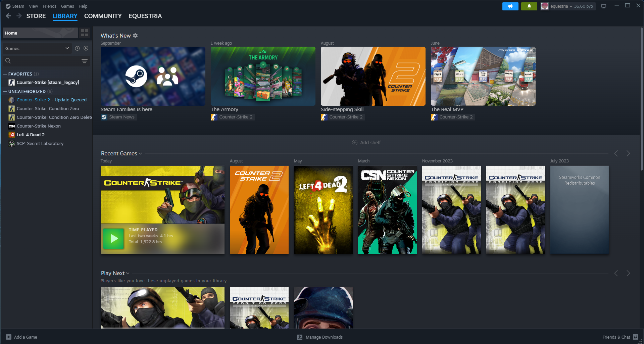
Task: Collapse the Favorites category
Action: [x=5, y=74]
